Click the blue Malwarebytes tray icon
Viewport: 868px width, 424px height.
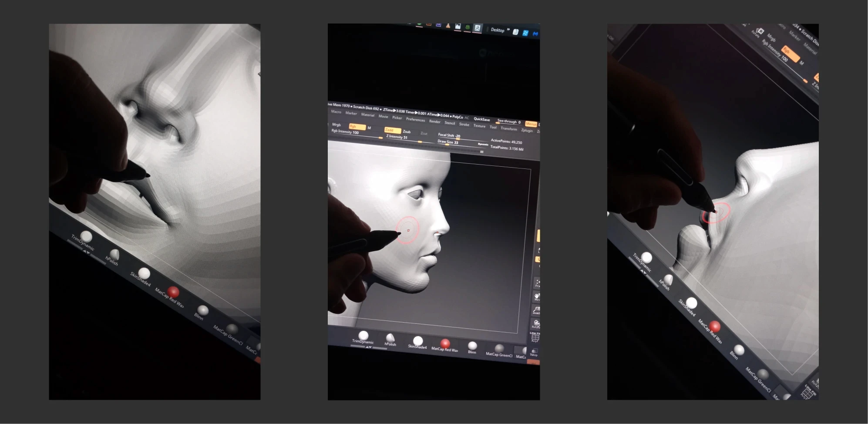[x=535, y=34]
